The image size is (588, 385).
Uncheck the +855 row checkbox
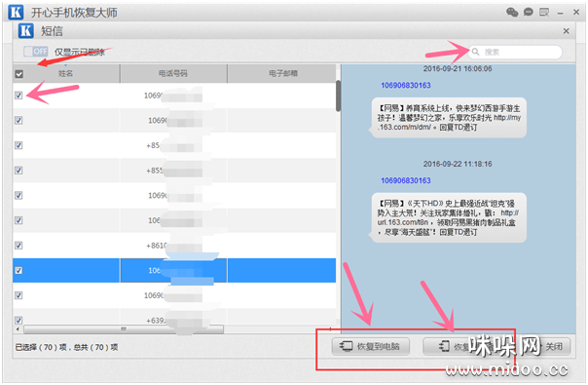tap(18, 171)
